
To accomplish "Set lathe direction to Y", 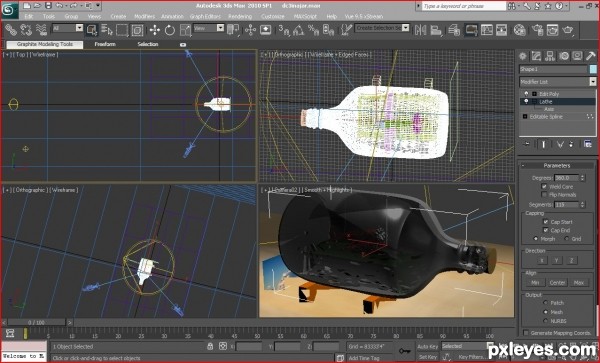I will (x=556, y=260).
